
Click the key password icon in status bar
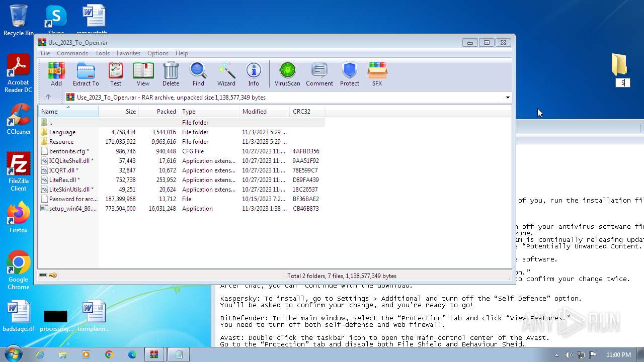click(x=53, y=276)
